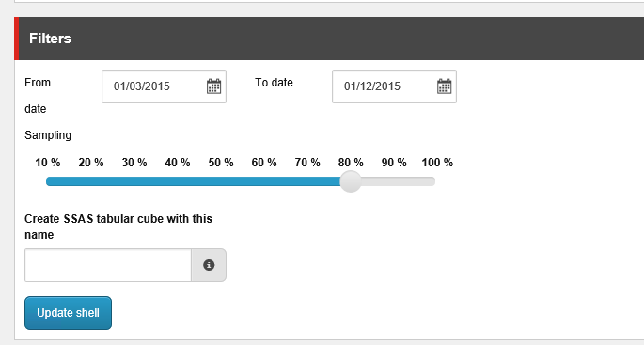The image size is (644, 345).
Task: Click the SSAS cube name text box
Action: 108,265
